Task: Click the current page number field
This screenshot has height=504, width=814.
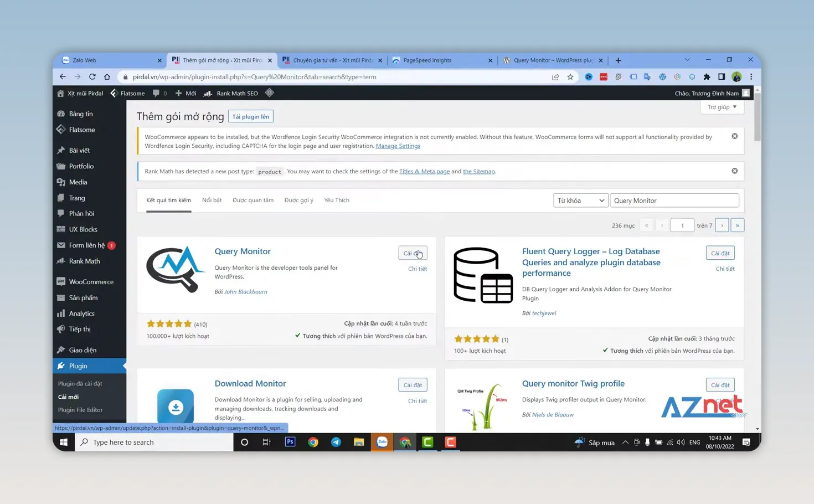Action: [682, 225]
